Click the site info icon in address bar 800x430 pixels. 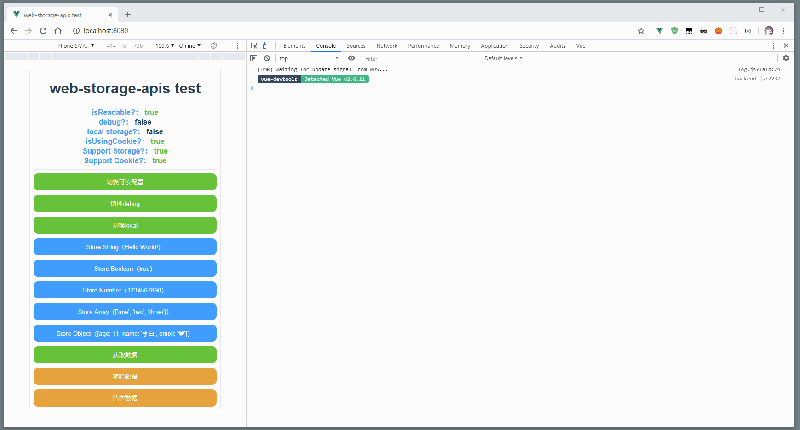pos(76,31)
